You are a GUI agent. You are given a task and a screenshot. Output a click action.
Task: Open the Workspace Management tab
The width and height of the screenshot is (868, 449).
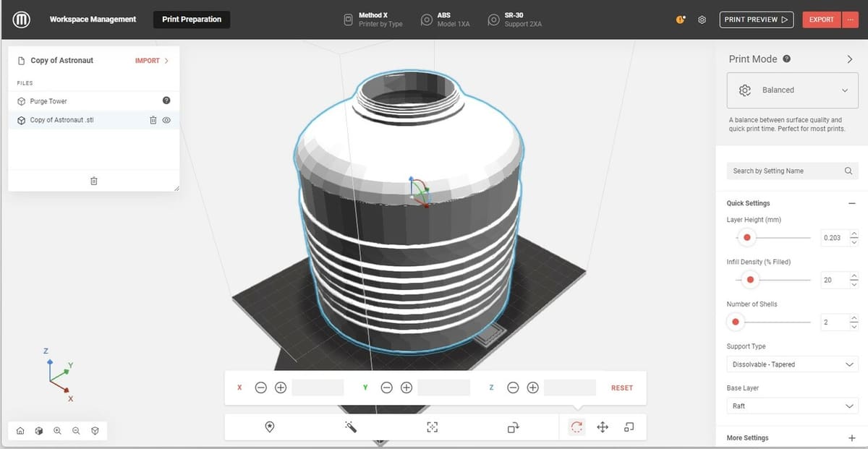(x=93, y=20)
